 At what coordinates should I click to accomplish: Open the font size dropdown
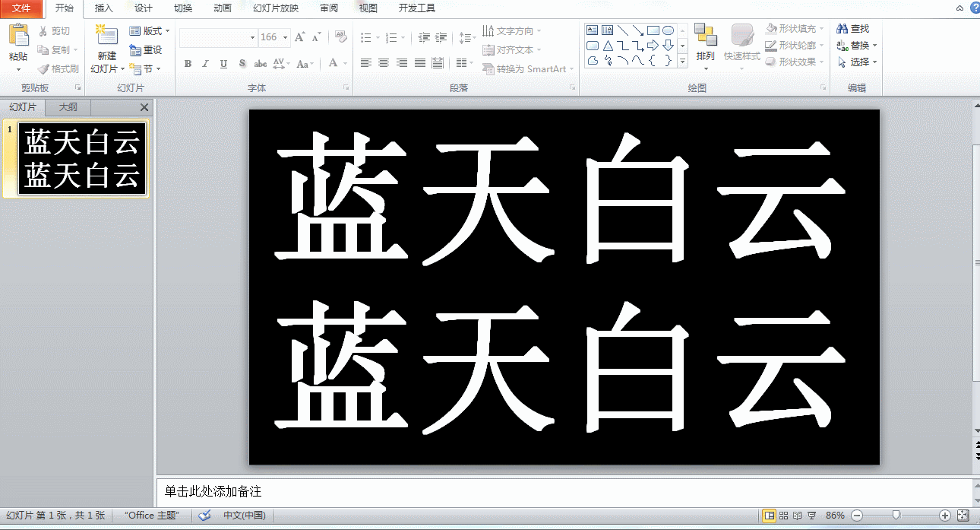click(x=285, y=36)
